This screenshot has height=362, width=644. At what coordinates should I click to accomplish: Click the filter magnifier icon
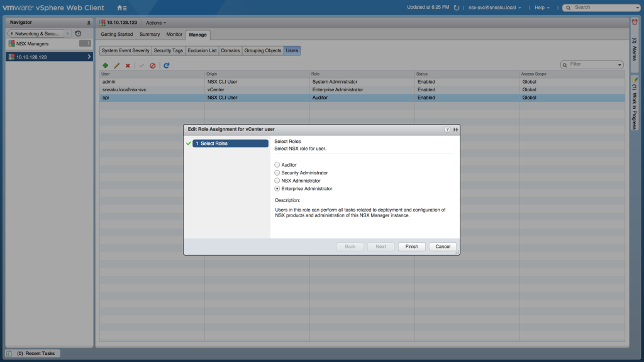point(565,65)
